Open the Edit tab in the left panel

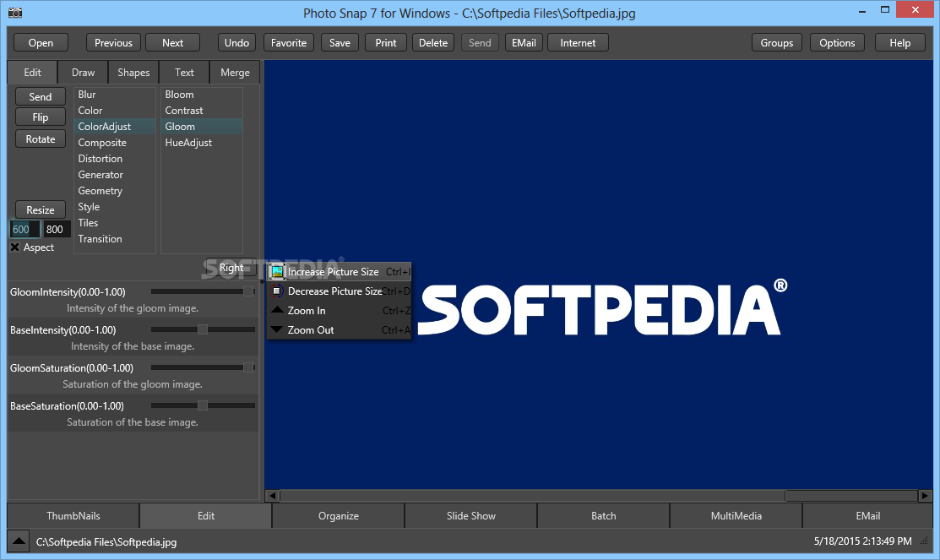click(x=32, y=72)
